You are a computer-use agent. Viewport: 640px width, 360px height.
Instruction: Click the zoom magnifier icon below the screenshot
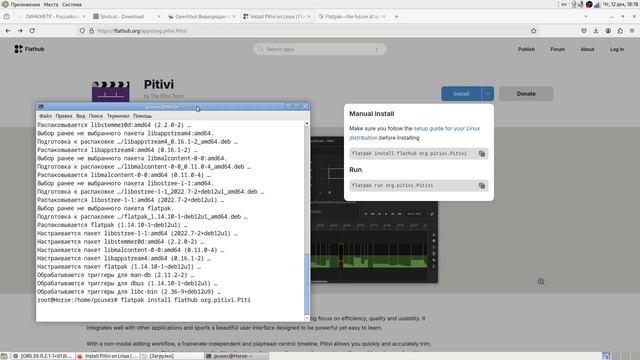click(541, 281)
